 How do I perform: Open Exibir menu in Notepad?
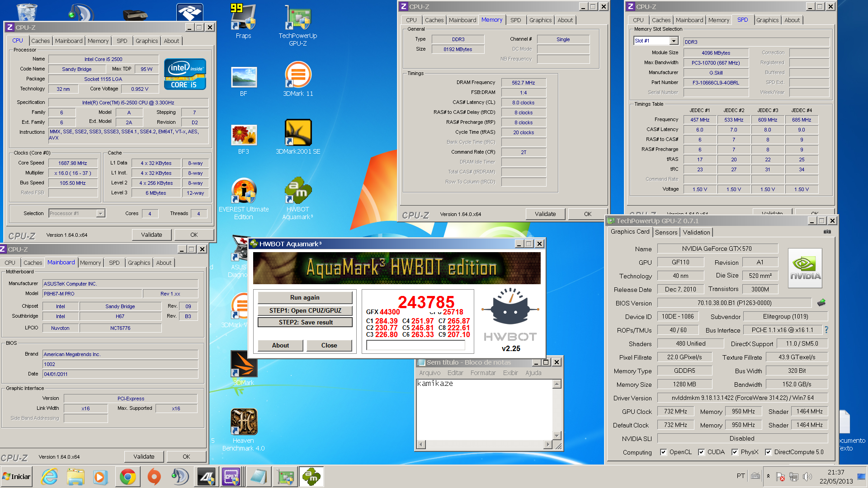point(510,373)
